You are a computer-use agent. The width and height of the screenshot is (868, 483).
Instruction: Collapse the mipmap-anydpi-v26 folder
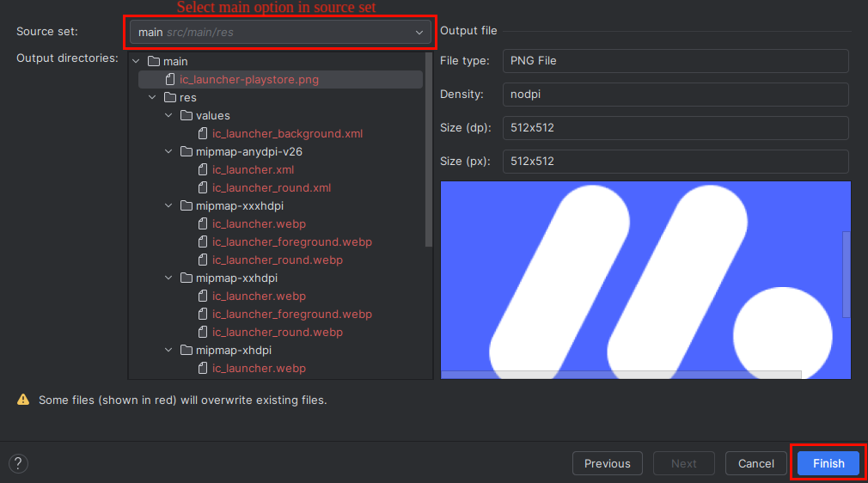[169, 152]
